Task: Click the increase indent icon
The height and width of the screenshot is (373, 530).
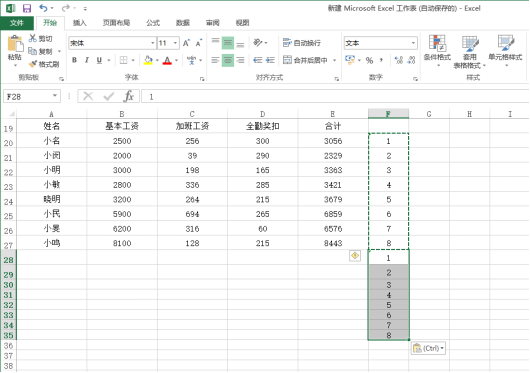Action: (270, 60)
